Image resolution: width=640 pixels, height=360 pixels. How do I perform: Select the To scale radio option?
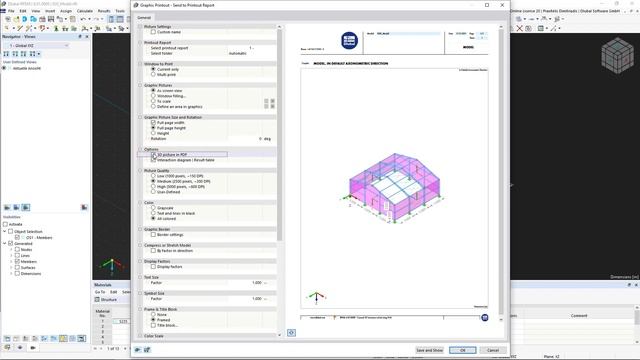click(x=153, y=101)
